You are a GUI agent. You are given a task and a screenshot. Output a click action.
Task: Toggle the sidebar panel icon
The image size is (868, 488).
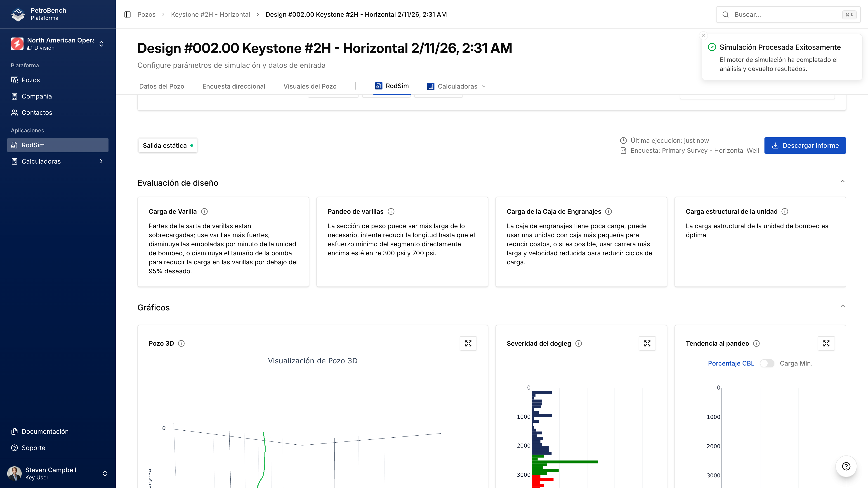click(x=127, y=14)
